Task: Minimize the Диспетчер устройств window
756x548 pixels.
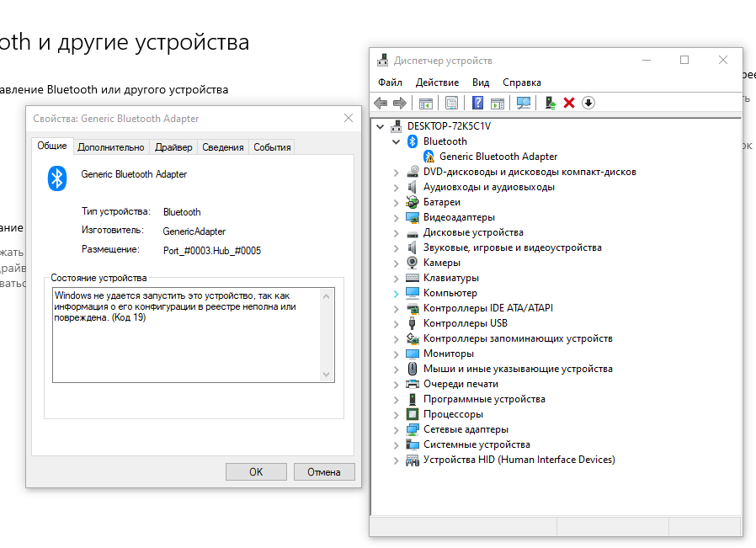Action: tap(647, 61)
